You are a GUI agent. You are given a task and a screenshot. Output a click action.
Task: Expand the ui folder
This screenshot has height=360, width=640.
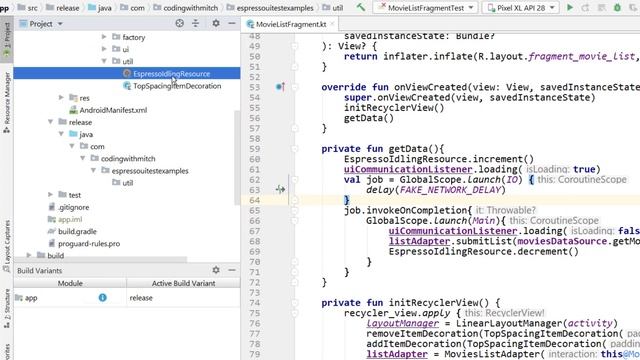pos(104,49)
